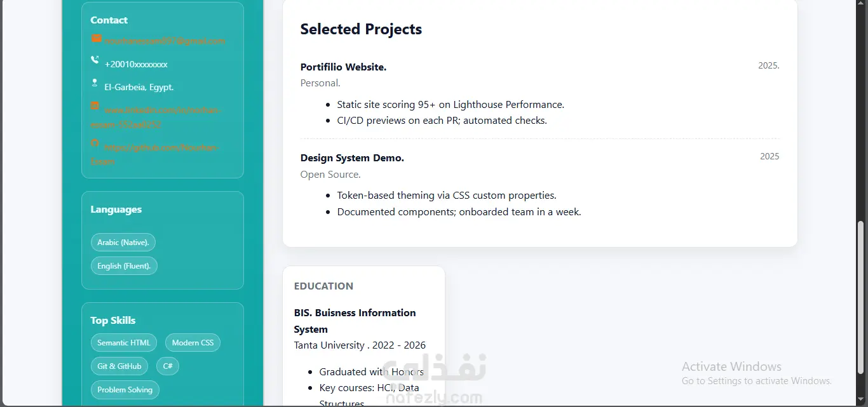Click the Semantic HTML skill tag
868x407 pixels.
coord(124,343)
